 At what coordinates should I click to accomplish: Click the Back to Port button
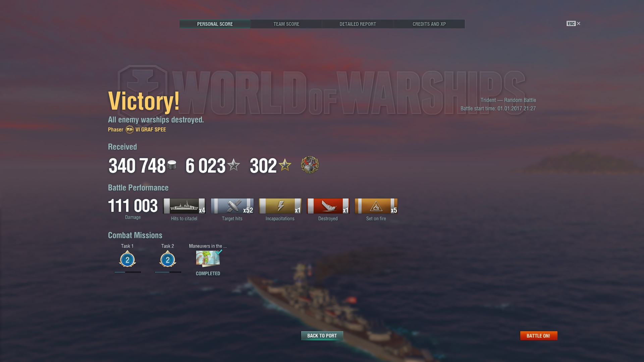point(322,336)
